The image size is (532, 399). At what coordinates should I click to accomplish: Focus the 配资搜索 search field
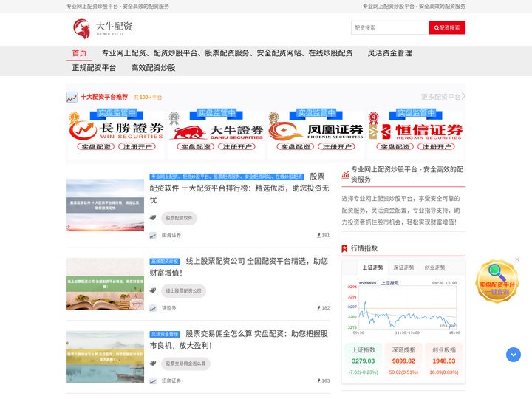(390, 28)
